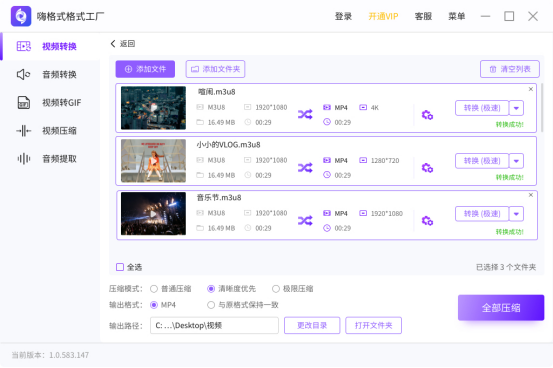553x368 pixels.
Task: Play the 小小的VLOG.m3u8 thumbnail preview
Action: pyautogui.click(x=153, y=161)
